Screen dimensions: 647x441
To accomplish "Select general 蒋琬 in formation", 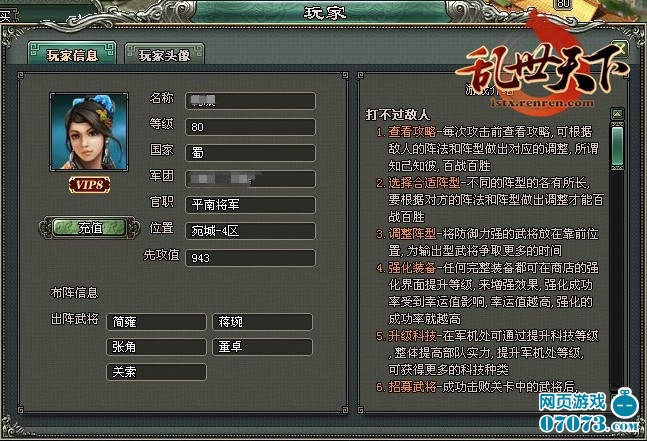I will [262, 322].
